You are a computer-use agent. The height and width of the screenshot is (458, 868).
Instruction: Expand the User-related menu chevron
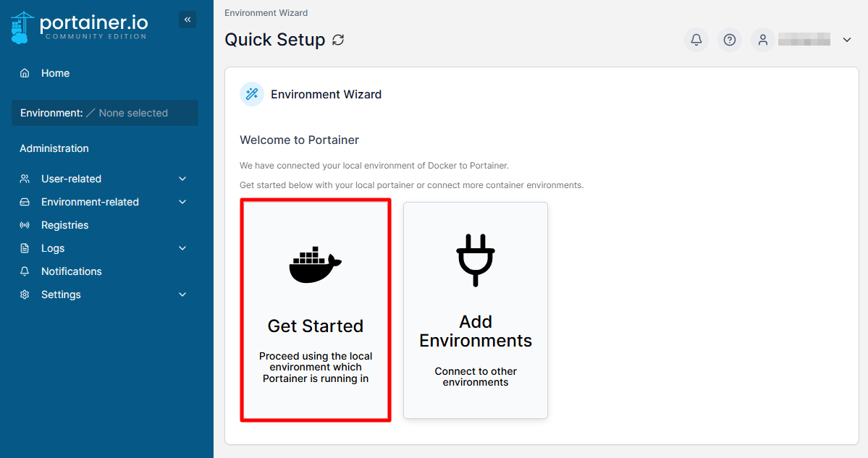pyautogui.click(x=182, y=179)
